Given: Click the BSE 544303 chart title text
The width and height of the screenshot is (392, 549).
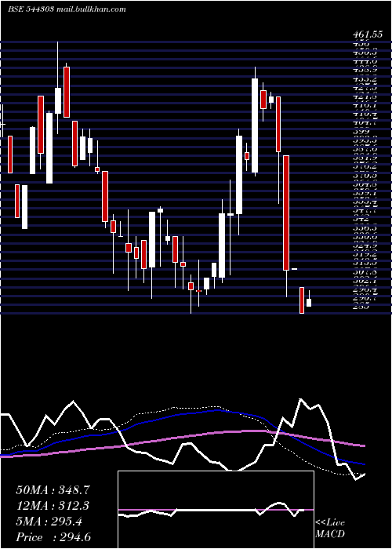Looking at the screenshot, I should point(31,9).
